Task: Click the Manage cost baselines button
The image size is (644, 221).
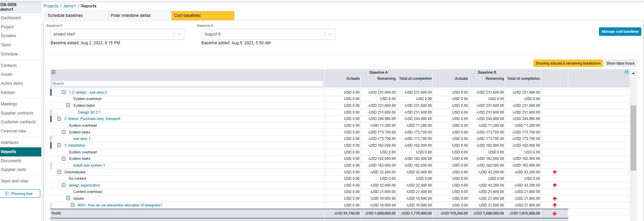Action: pos(620,31)
